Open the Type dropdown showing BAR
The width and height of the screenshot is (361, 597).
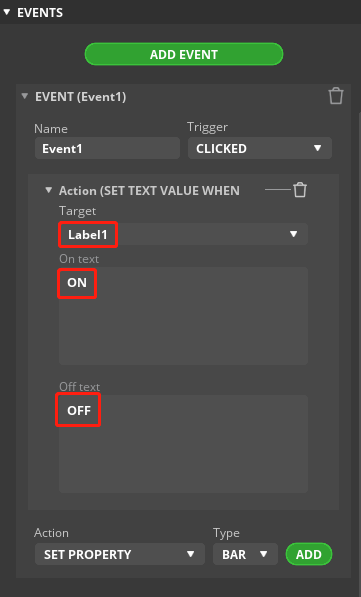pos(245,554)
